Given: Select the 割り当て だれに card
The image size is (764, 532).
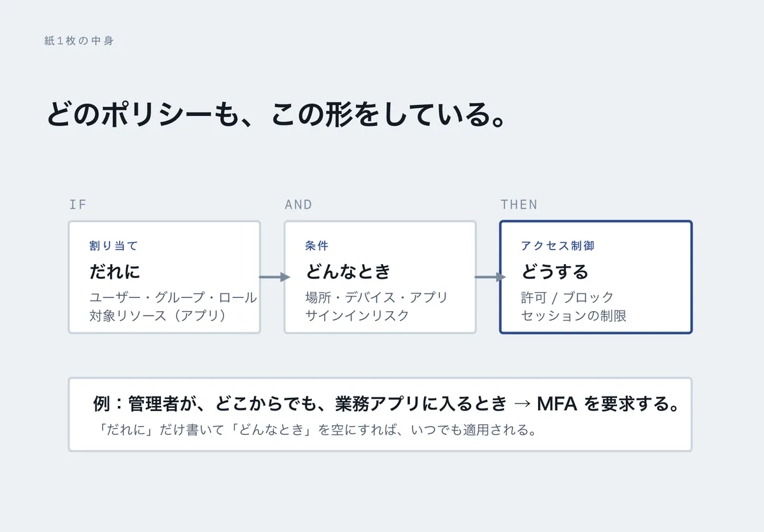Looking at the screenshot, I should 164,277.
